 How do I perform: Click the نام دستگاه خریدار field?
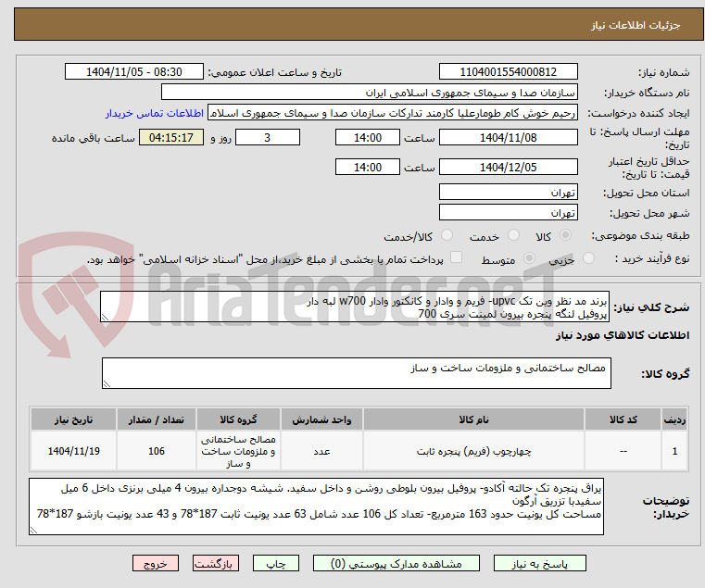(369, 93)
